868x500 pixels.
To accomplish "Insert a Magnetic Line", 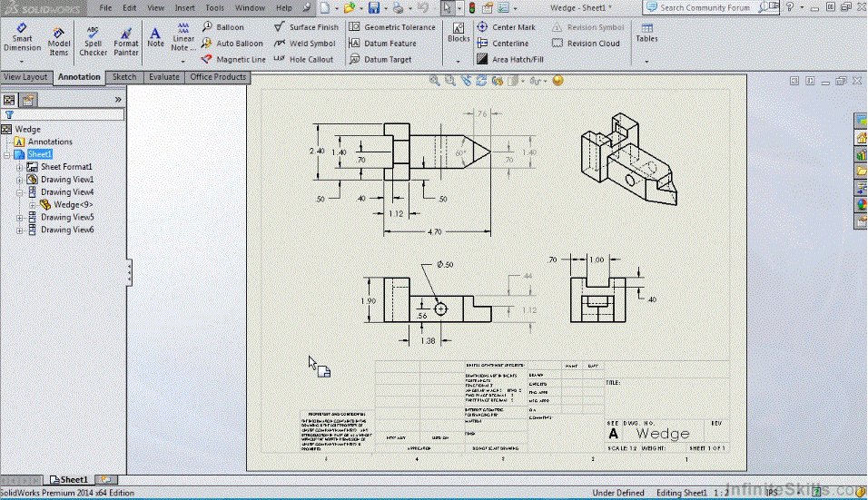I will 233,59.
